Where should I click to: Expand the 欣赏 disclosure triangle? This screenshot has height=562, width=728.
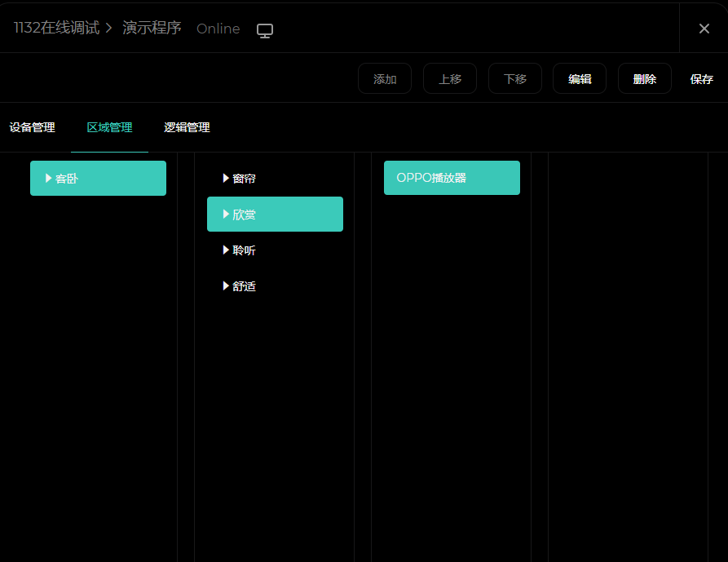coord(226,215)
